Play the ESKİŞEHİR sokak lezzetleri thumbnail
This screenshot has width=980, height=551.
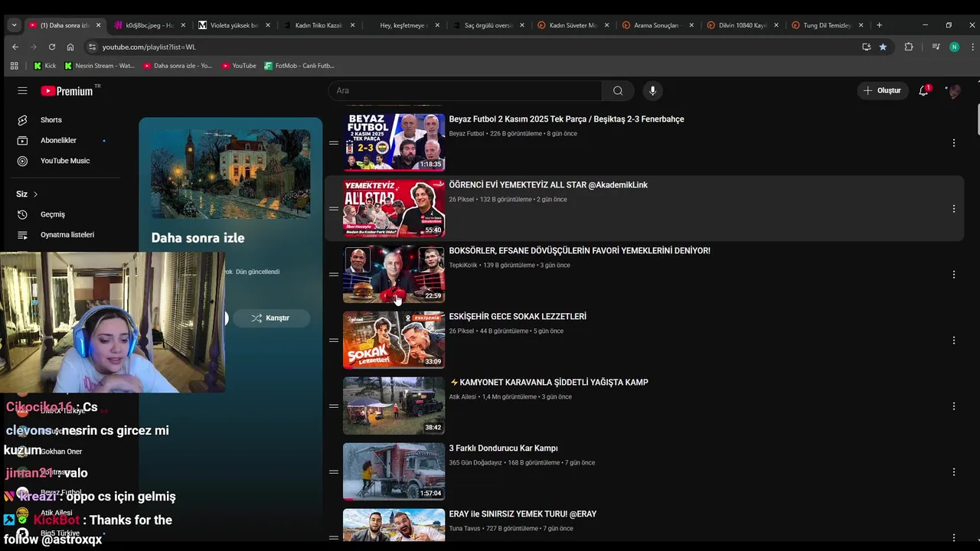(x=394, y=340)
